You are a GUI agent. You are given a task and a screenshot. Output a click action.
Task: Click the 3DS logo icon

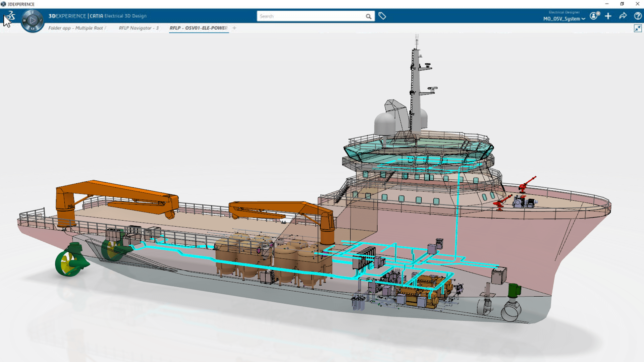[11, 15]
